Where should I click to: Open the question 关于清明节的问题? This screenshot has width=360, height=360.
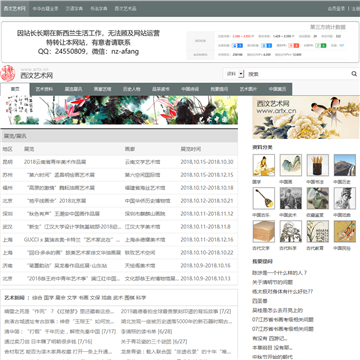[x=272, y=282]
